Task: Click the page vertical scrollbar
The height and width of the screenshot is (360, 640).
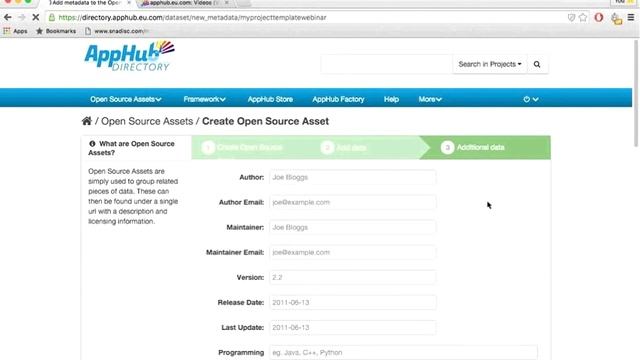Action: (x=636, y=94)
